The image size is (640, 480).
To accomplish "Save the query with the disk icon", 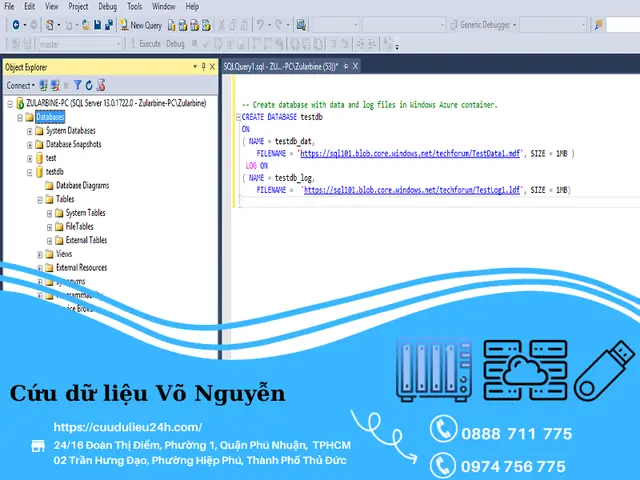I will click(x=97, y=25).
